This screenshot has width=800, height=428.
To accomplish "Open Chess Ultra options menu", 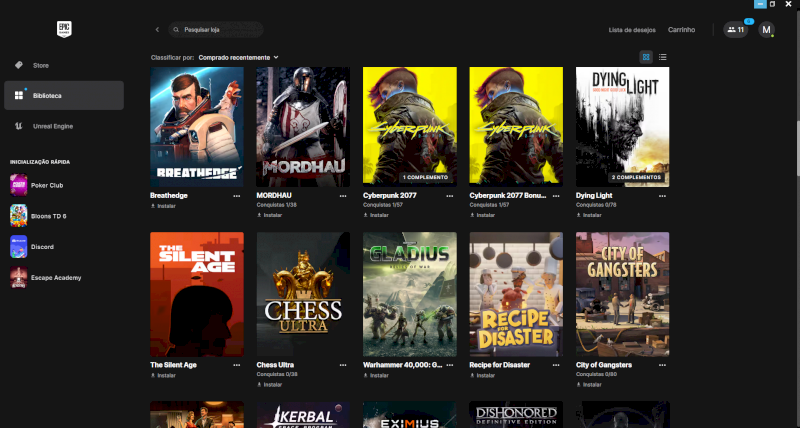I will pos(343,365).
